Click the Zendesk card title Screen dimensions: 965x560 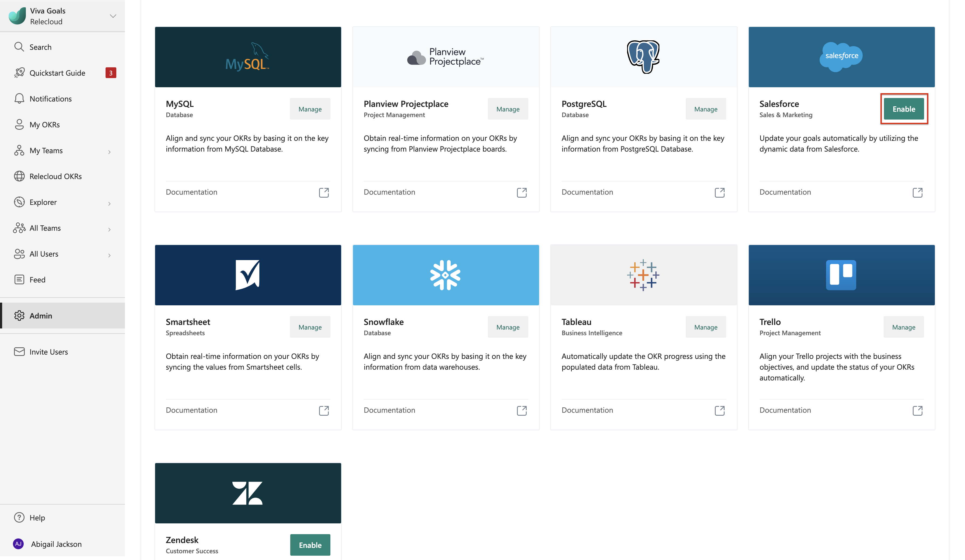(182, 540)
